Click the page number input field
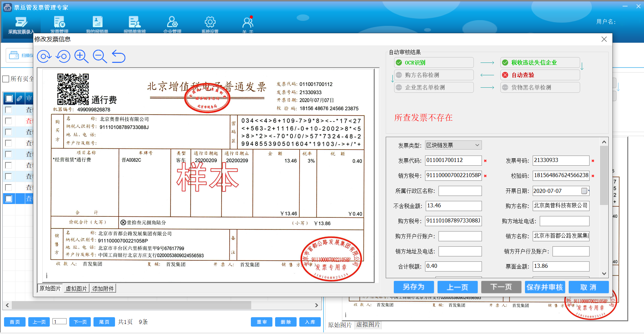The width and height of the screenshot is (644, 334). 59,322
